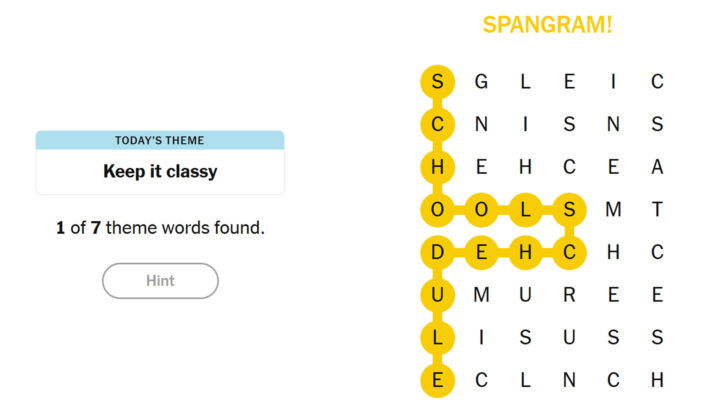The image size is (728, 409).
Task: Click the Today's Theme header bar
Action: [160, 140]
